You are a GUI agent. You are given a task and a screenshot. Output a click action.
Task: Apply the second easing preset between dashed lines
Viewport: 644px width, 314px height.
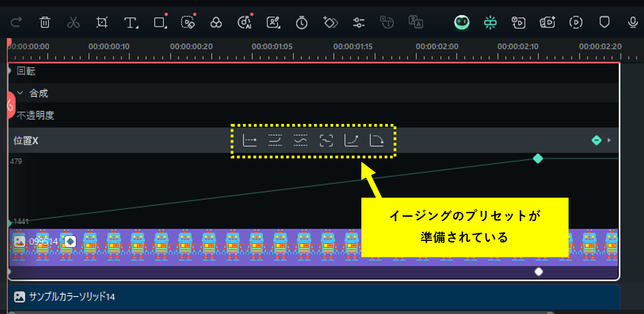pyautogui.click(x=275, y=140)
